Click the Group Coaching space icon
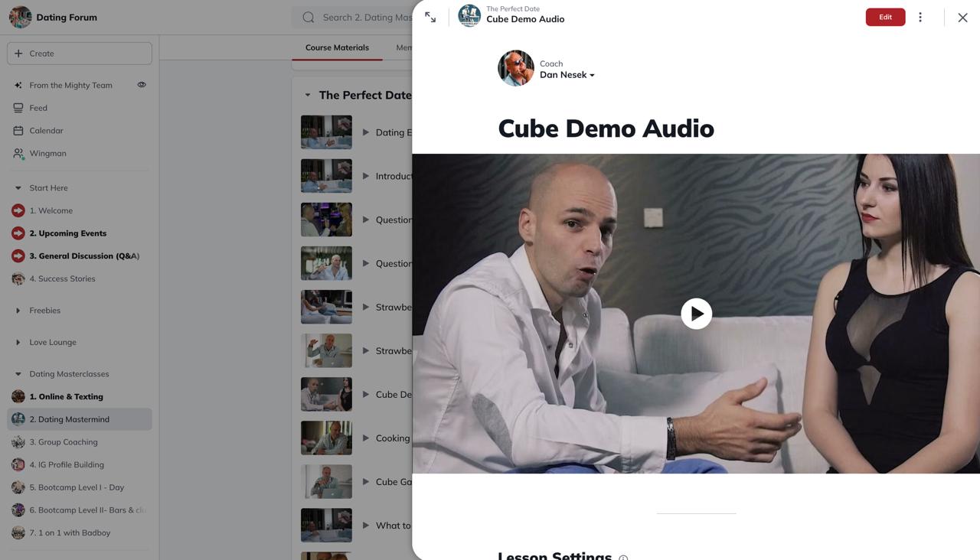 [x=18, y=442]
